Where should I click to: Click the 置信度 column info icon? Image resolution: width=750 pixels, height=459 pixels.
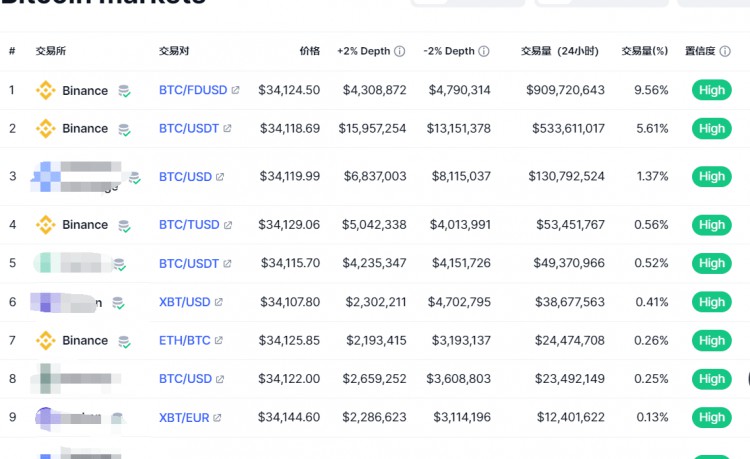[725, 51]
